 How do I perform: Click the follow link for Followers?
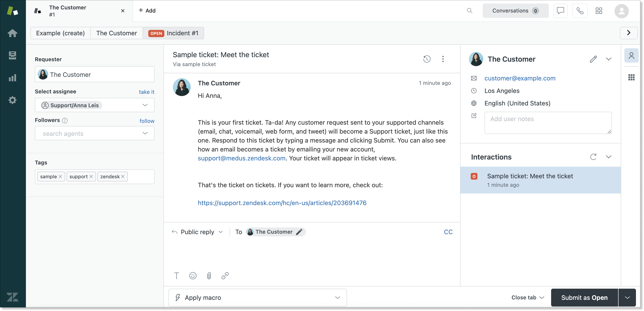point(147,121)
